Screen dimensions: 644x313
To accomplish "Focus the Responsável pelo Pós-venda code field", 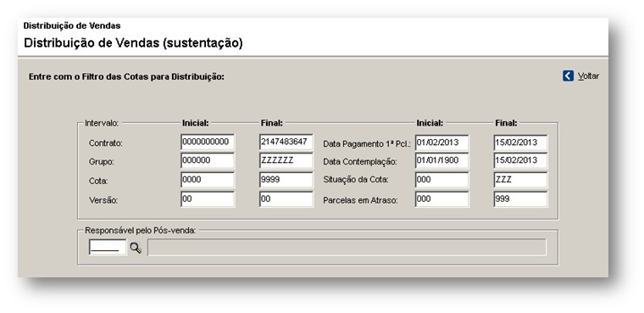I will pos(108,247).
